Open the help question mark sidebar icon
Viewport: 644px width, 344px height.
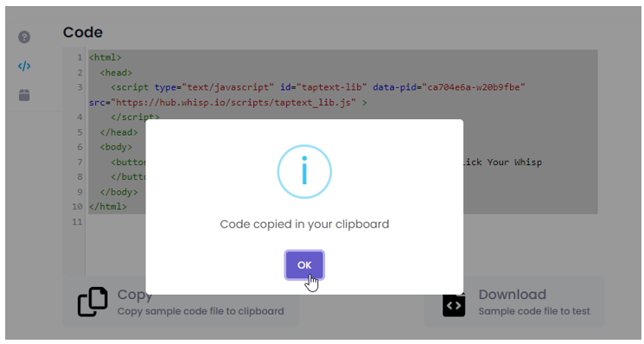(24, 37)
